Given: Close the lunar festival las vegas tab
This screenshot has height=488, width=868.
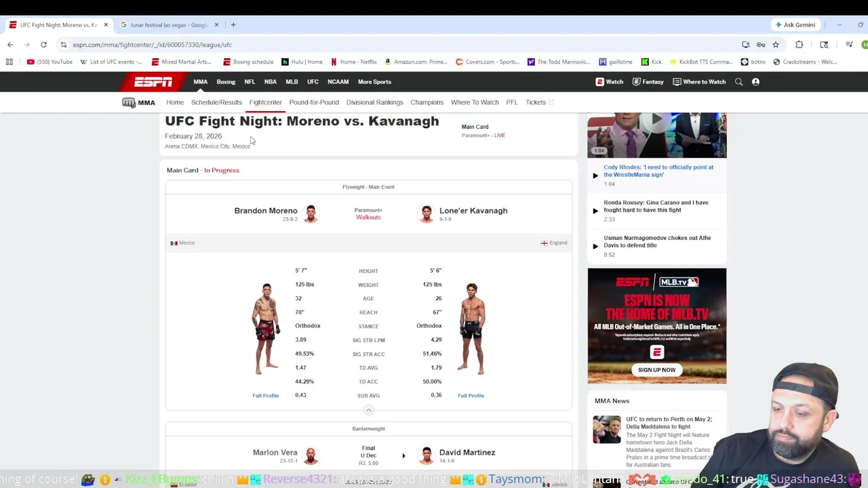Looking at the screenshot, I should pyautogui.click(x=216, y=25).
